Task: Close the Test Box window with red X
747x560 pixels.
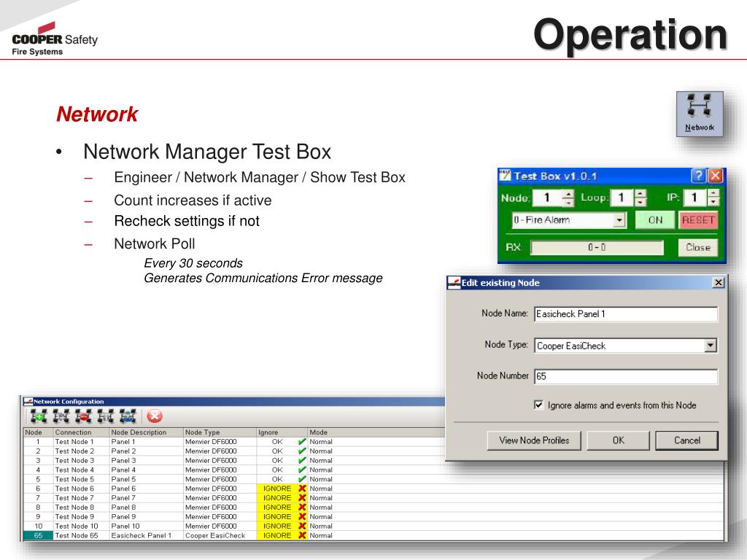Action: click(x=715, y=176)
